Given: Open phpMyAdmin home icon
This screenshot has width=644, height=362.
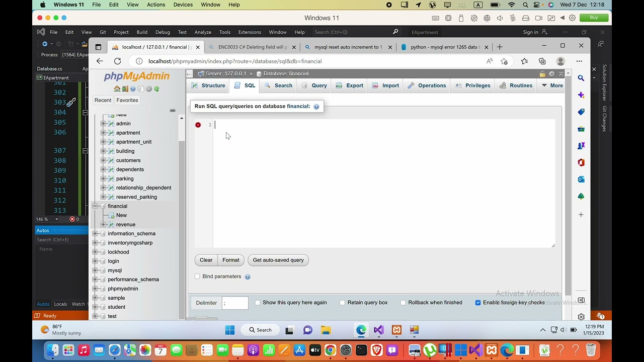Looking at the screenshot, I should point(117,89).
